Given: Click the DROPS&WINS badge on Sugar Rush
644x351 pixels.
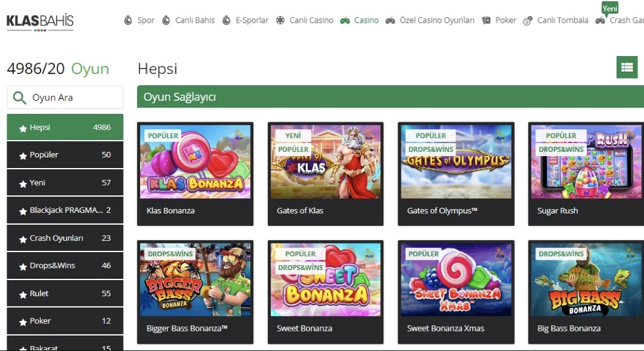Looking at the screenshot, I should pyautogui.click(x=561, y=150).
